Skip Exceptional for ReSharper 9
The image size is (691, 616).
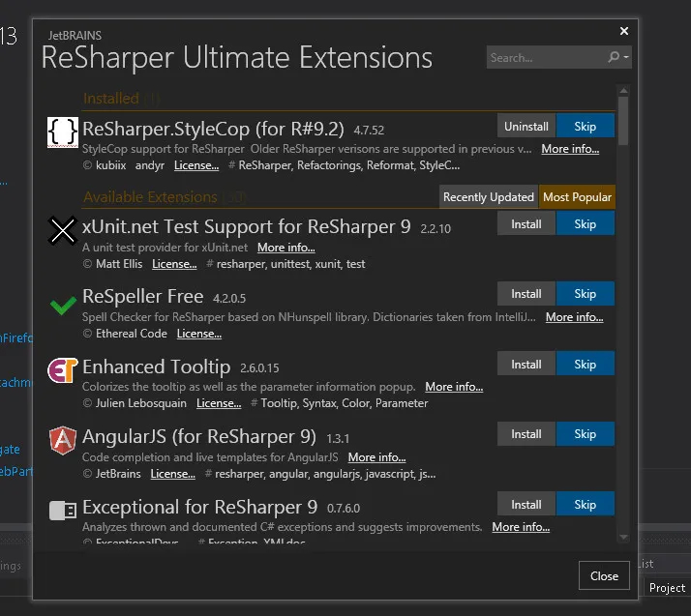pos(585,504)
